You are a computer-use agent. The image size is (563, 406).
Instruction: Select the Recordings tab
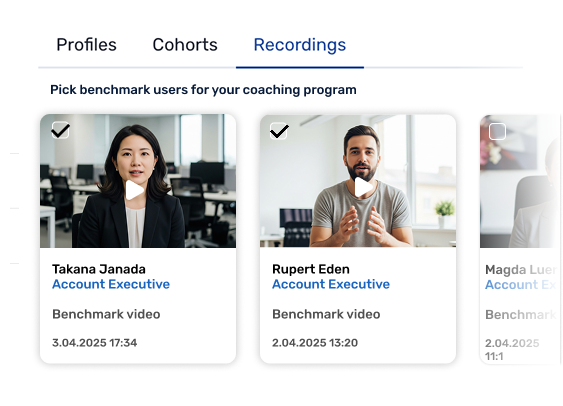(x=300, y=45)
